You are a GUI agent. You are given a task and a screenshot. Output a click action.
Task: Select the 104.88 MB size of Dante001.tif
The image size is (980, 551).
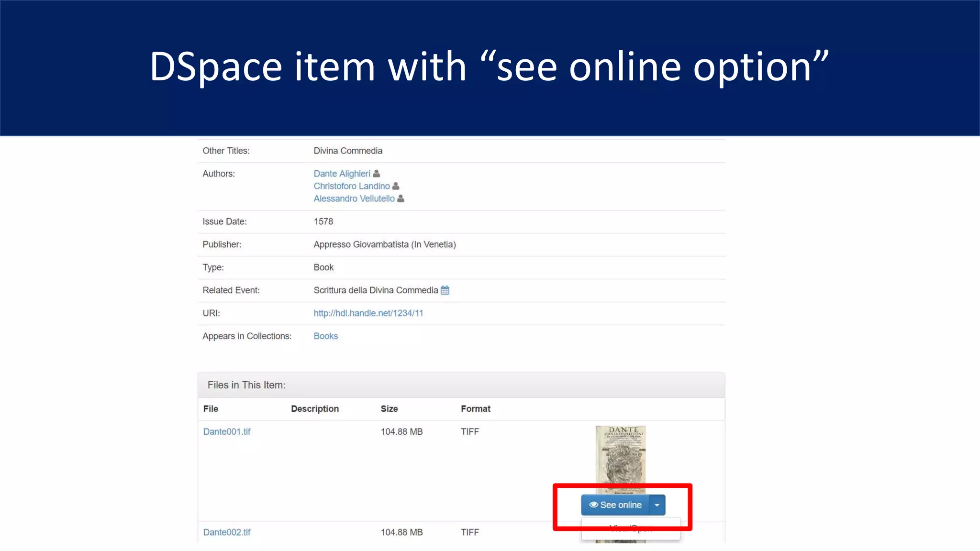coord(402,431)
